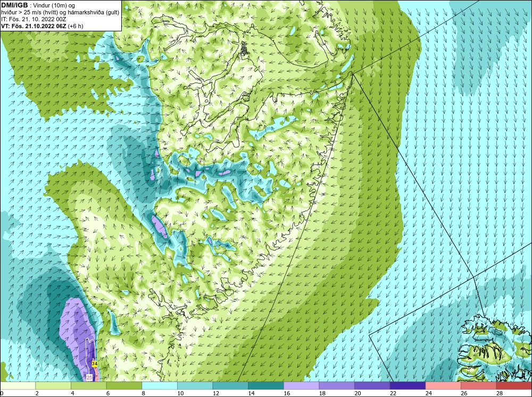Click the 4–6 m/s green legend swatch

[88, 386]
